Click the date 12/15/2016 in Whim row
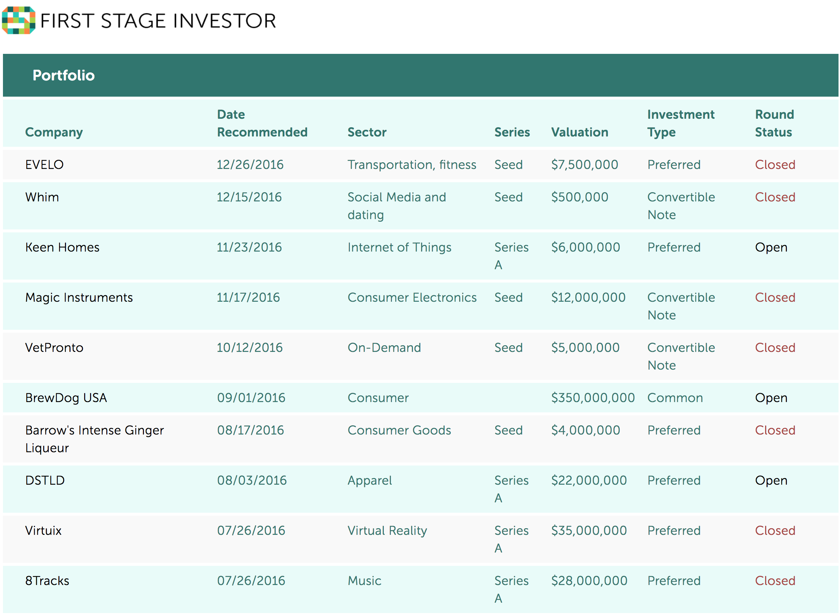 point(249,197)
